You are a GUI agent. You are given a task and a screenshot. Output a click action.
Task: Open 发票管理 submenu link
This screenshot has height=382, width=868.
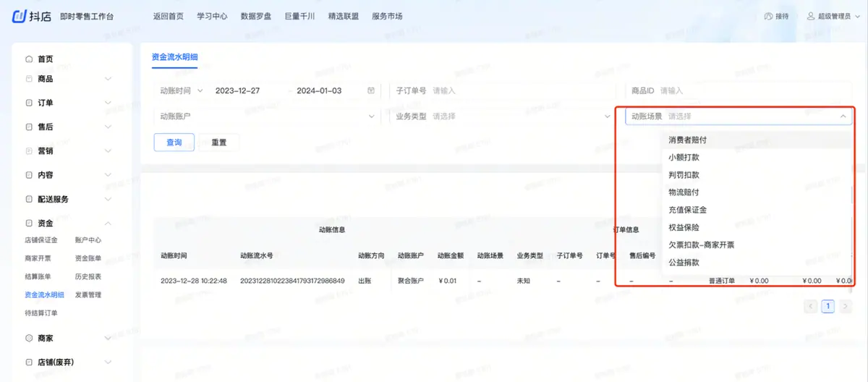(88, 294)
